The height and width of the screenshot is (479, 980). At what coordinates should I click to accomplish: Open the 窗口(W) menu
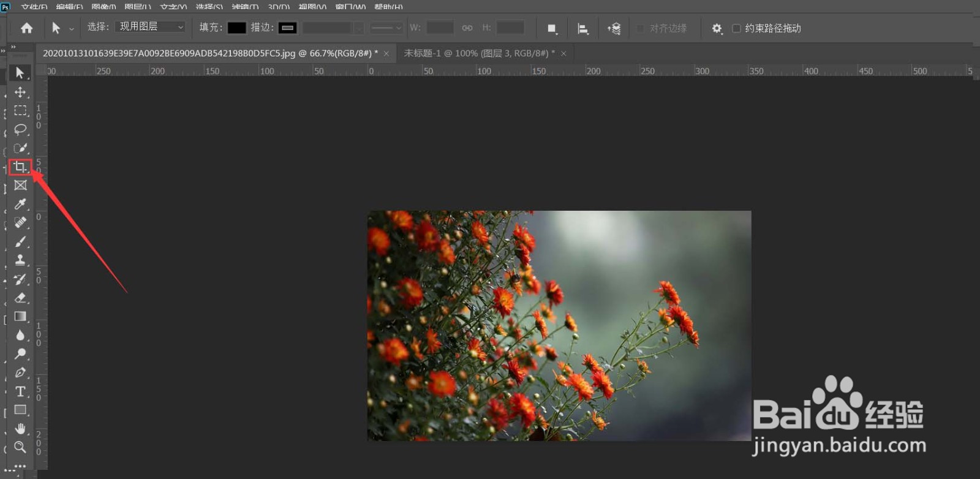coord(351,6)
